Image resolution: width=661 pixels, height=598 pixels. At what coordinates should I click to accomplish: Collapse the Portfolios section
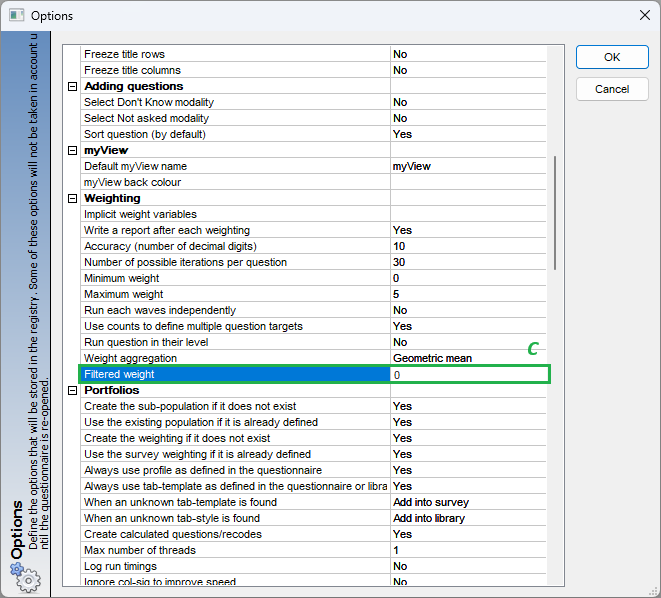[73, 391]
